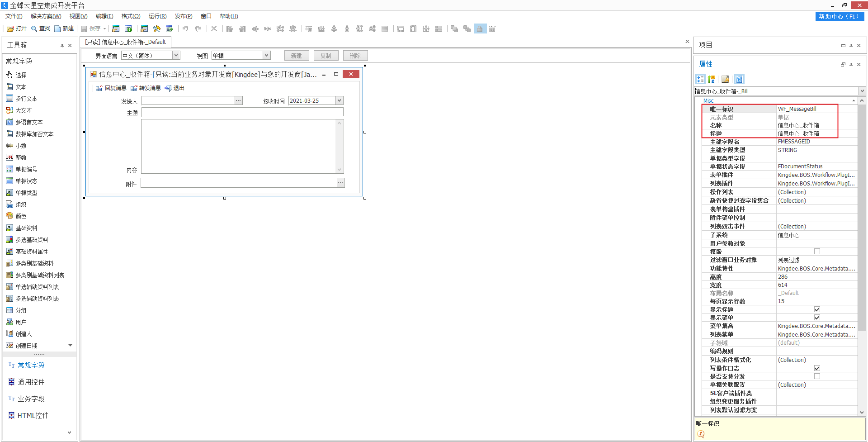
Task: Click the lock controls icon in toolbar
Action: pos(480,29)
